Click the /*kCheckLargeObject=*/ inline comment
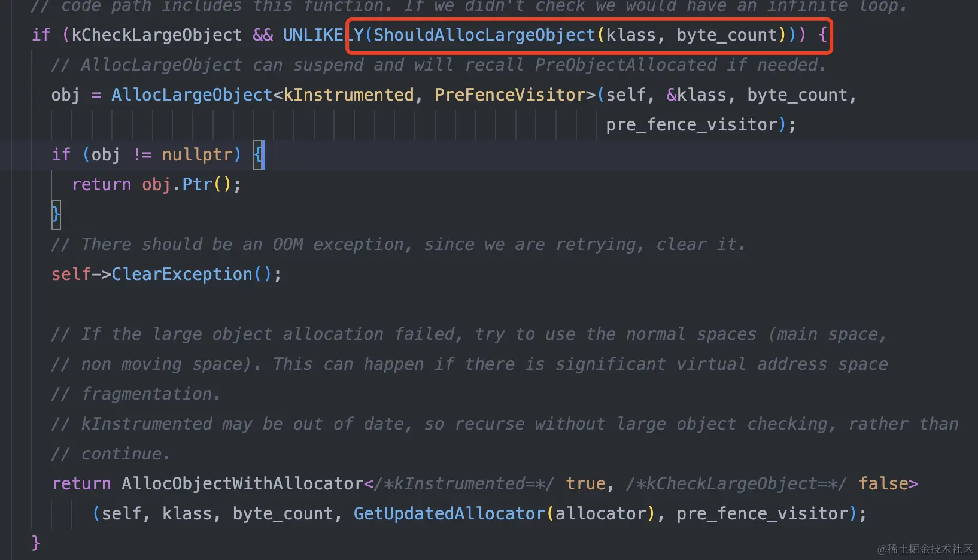Viewport: 978px width, 560px height. (736, 483)
